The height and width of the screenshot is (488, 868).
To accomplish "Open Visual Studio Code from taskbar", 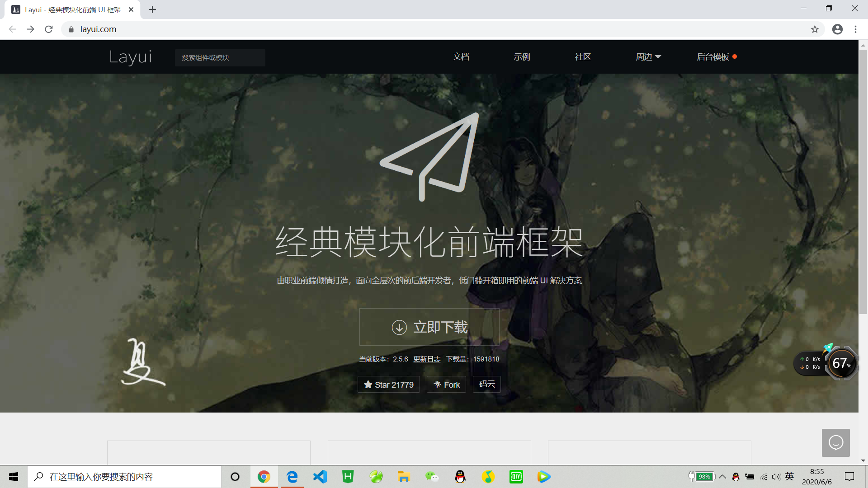I will click(320, 477).
